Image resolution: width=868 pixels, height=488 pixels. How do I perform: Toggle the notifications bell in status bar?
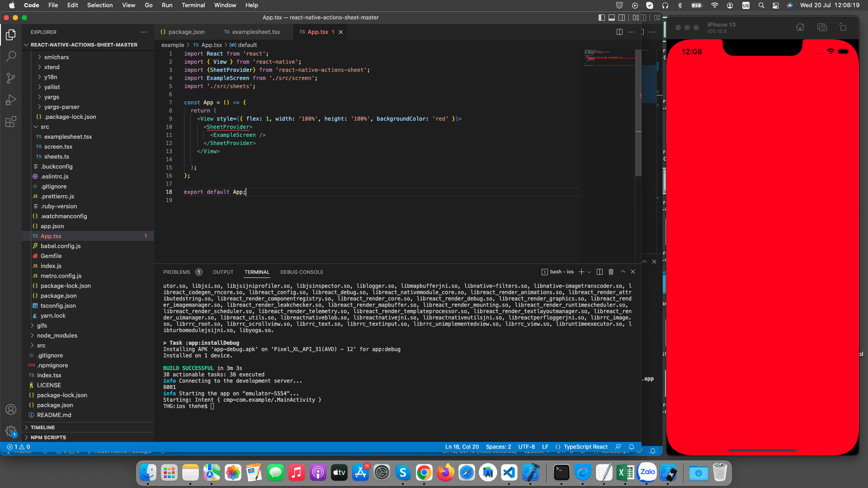click(631, 446)
